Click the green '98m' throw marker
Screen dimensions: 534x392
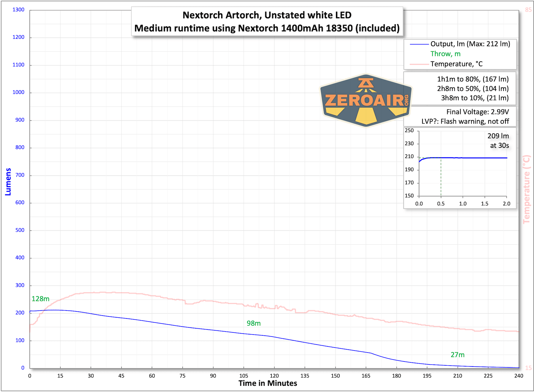[254, 323]
